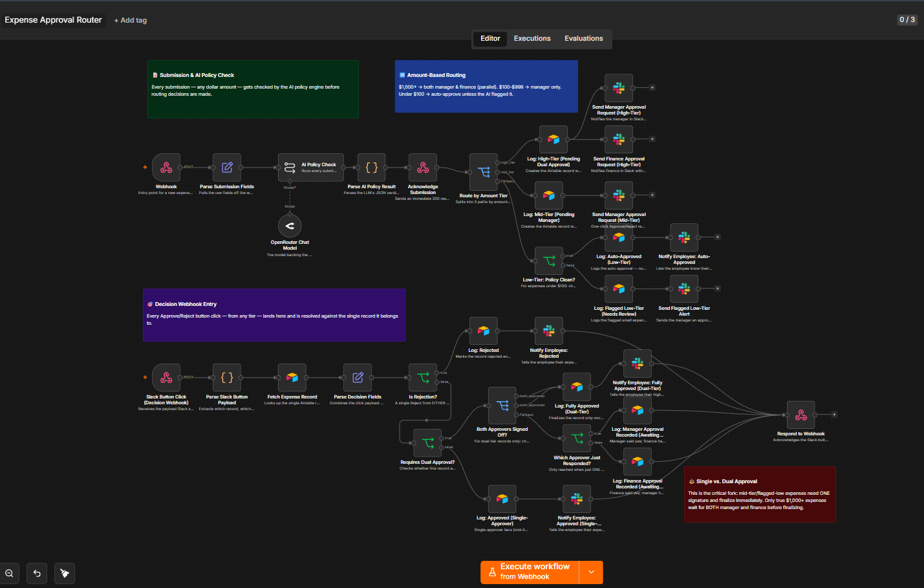Image resolution: width=924 pixels, height=588 pixels.
Task: Click the Low-Tier: Policy Clean? node
Action: click(549, 261)
